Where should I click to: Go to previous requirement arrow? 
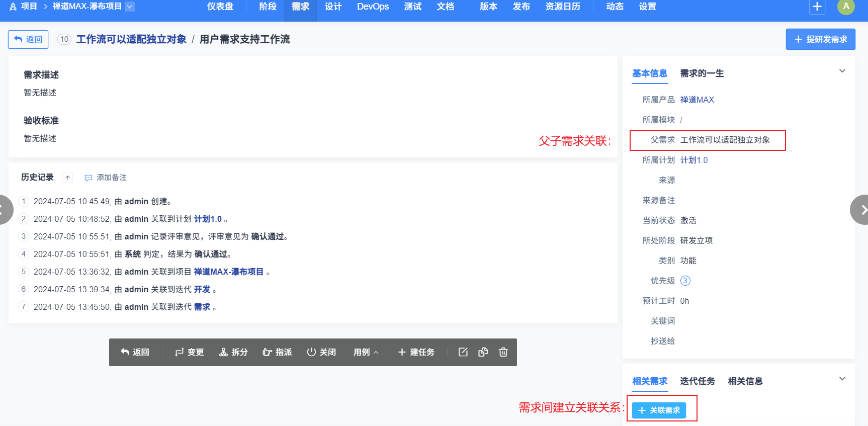4,210
